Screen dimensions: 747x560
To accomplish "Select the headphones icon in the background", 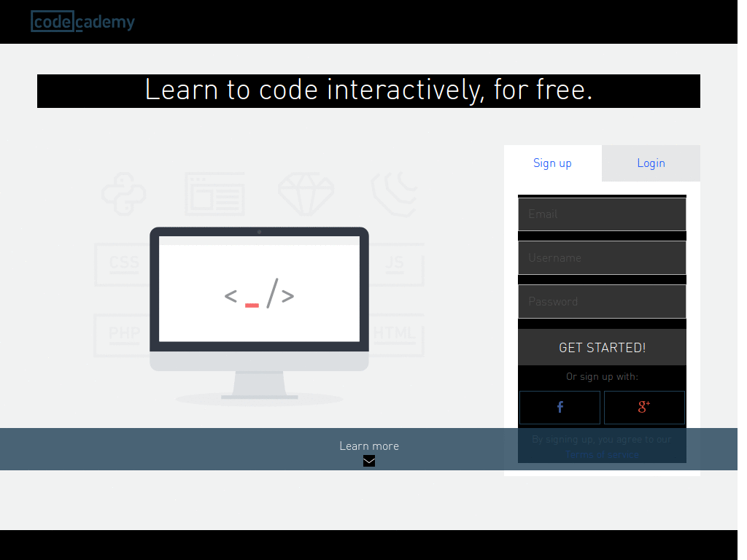I will click(394, 195).
